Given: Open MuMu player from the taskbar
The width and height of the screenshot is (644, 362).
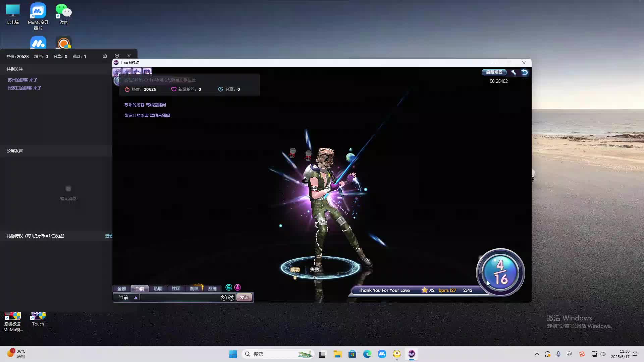Looking at the screenshot, I should pos(382,354).
